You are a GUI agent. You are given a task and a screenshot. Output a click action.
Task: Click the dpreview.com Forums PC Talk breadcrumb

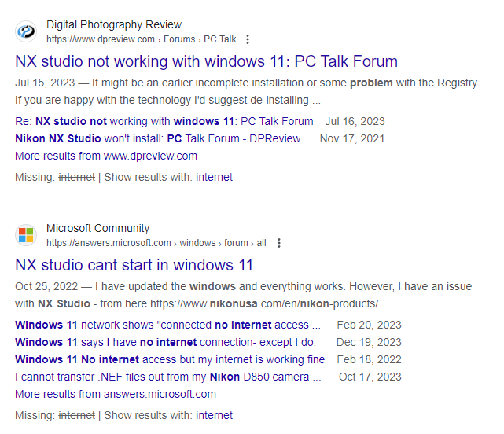tap(142, 39)
